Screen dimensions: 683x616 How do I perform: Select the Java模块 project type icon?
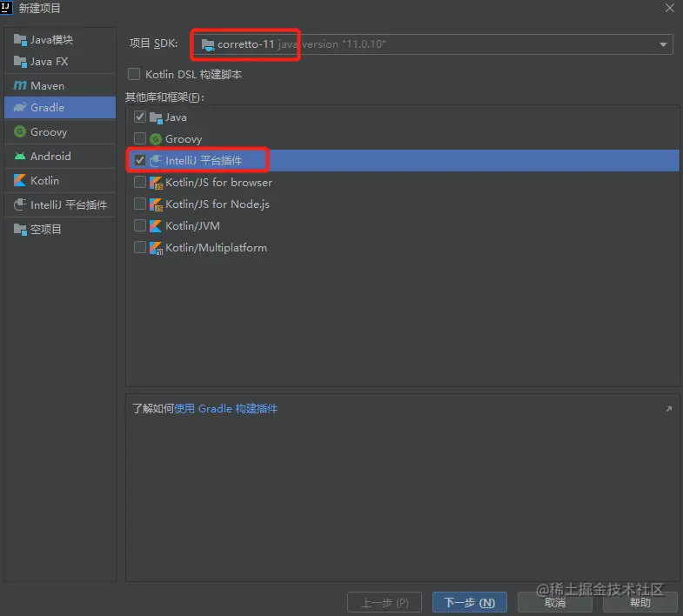(20, 40)
